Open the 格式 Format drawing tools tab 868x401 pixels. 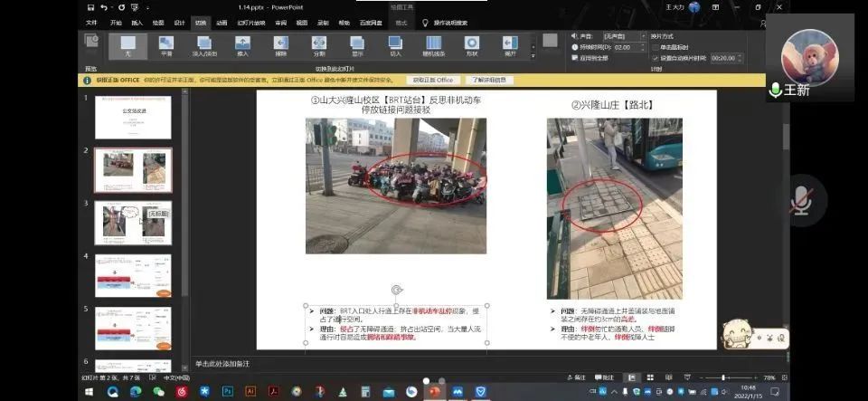point(401,24)
